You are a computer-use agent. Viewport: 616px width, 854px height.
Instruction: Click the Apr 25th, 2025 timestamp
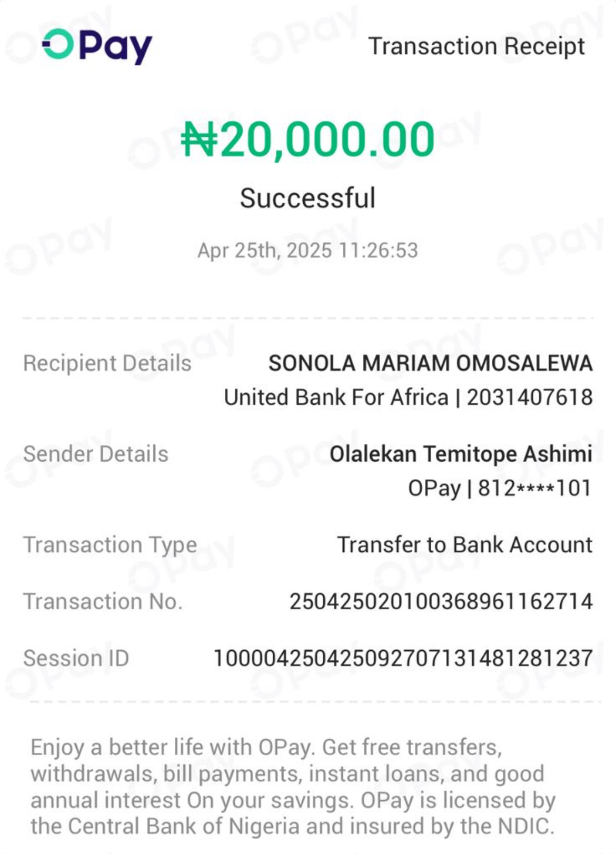[x=307, y=250]
